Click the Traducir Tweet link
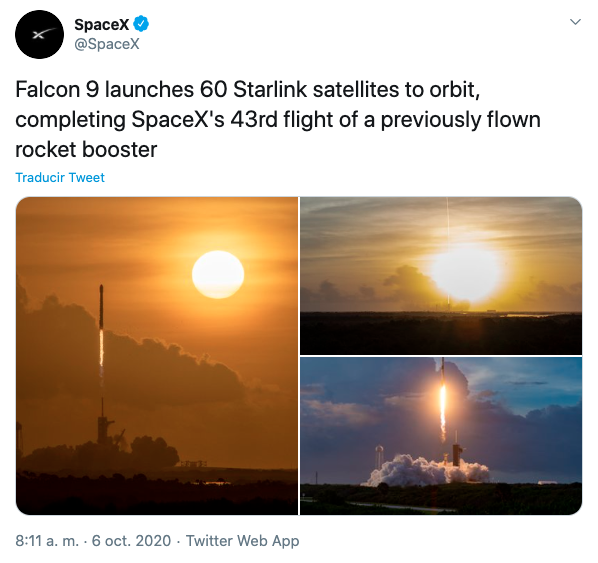Image resolution: width=598 pixels, height=563 pixels. coord(60,177)
